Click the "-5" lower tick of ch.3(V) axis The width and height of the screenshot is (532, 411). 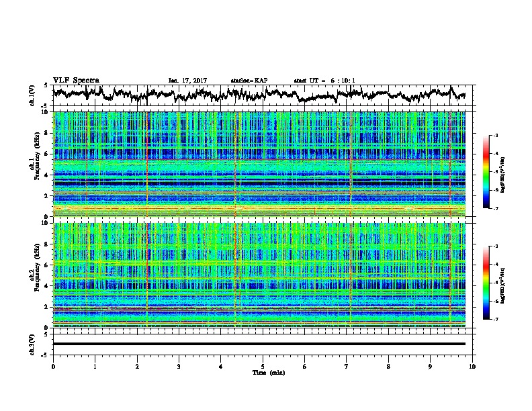tap(45, 355)
